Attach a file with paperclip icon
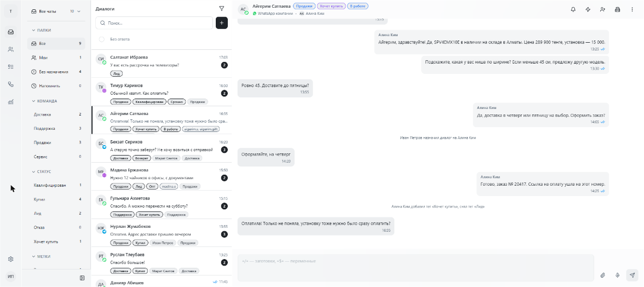This screenshot has height=287, width=644. tap(603, 275)
